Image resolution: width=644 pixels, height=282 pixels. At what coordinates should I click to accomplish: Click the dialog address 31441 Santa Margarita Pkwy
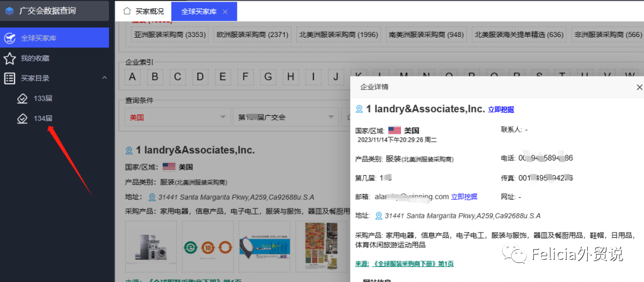click(x=463, y=216)
